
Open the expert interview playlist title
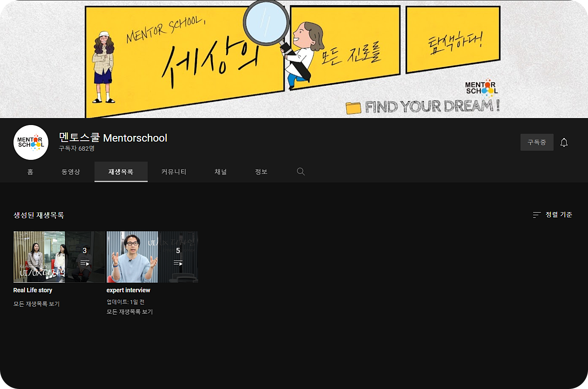pos(128,290)
